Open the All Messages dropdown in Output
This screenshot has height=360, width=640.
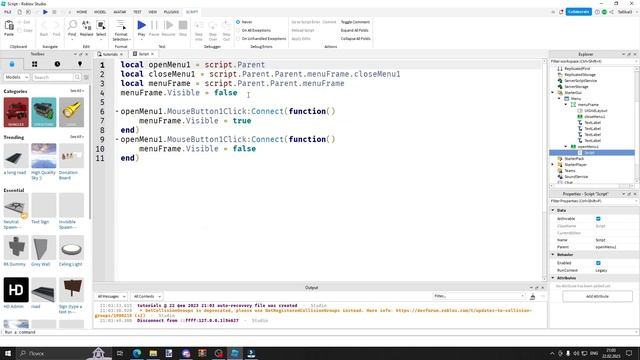point(111,296)
